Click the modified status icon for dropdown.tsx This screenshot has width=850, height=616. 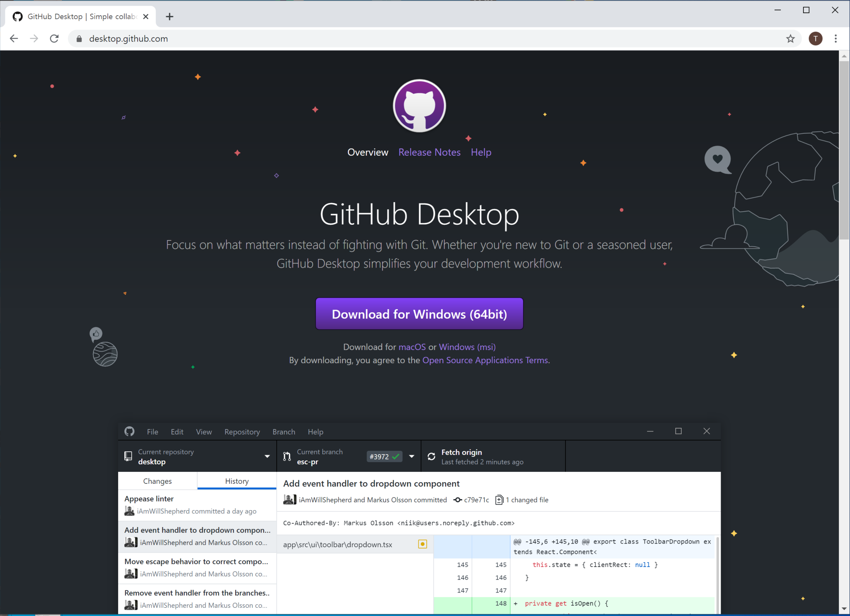coord(423,544)
